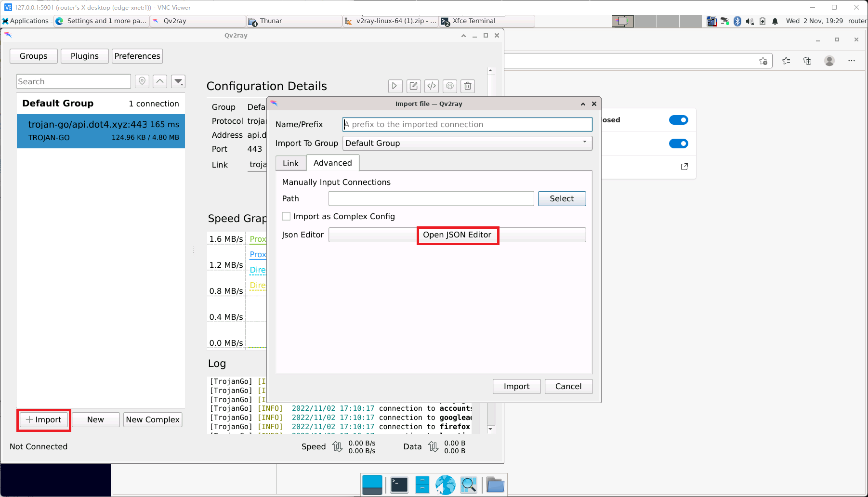Click the trash delete-connection icon

point(468,86)
